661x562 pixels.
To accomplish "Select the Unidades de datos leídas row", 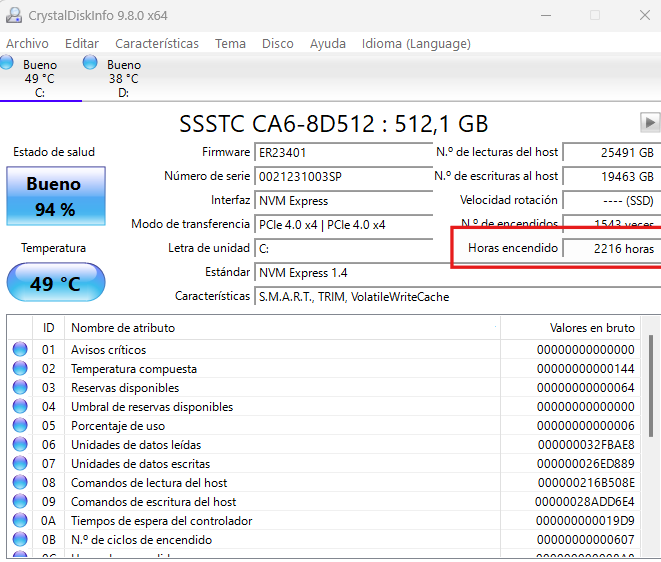I will pos(324,444).
